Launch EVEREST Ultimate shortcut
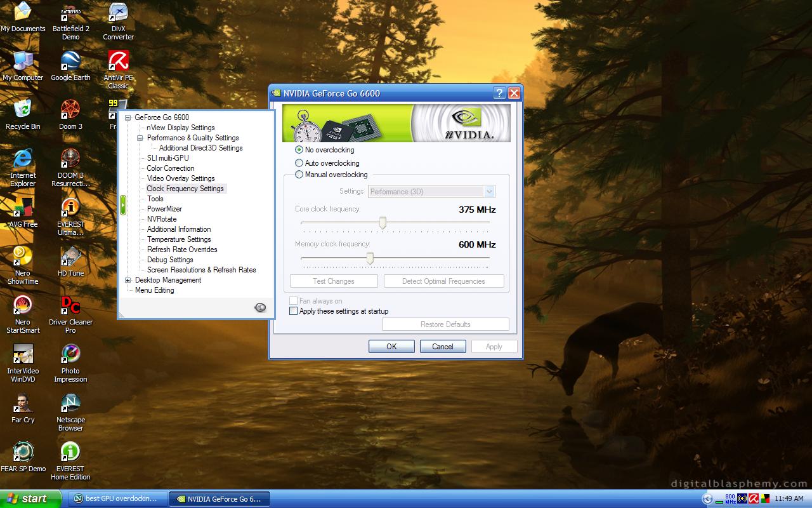 [70, 217]
